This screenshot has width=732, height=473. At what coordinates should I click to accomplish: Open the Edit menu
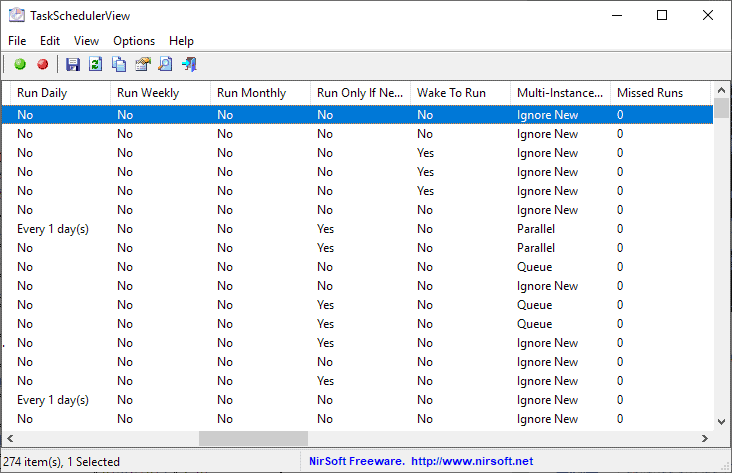click(x=50, y=41)
